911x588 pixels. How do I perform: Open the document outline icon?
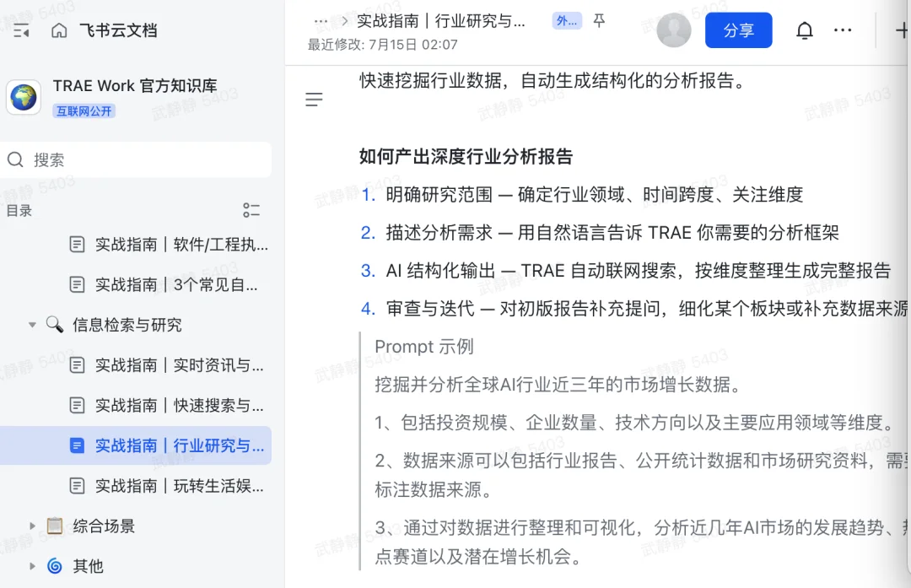[314, 100]
